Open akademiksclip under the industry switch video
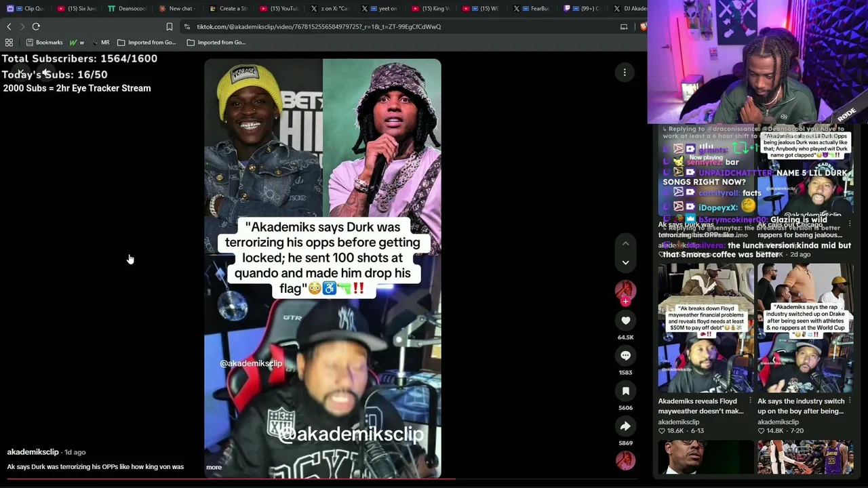868x488 pixels. click(778, 422)
